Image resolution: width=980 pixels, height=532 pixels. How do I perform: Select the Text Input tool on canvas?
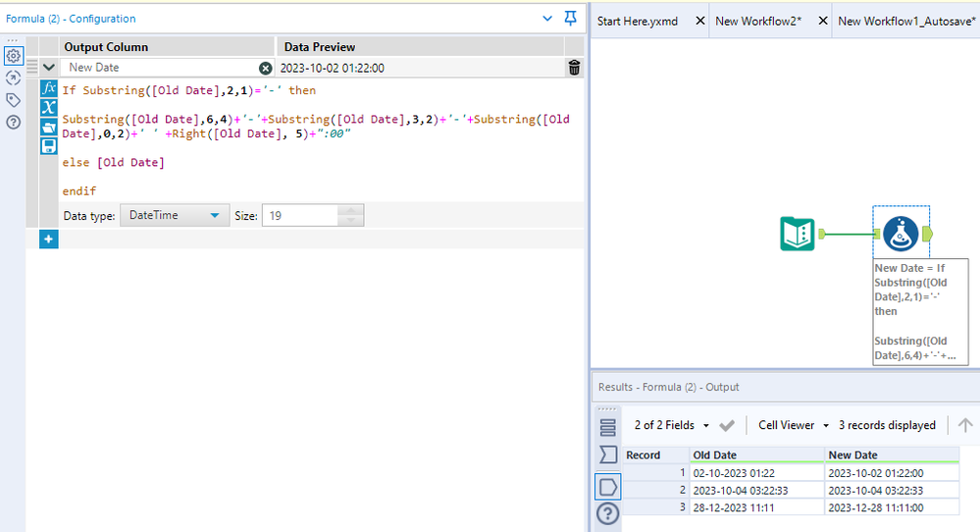point(797,234)
